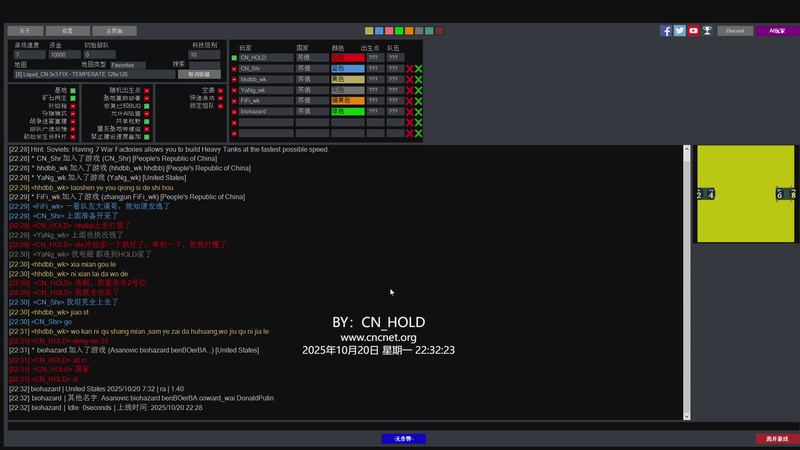Open CN_HOLD's 队伍 dropdown
Screen dimensions: 800x450
(395, 58)
